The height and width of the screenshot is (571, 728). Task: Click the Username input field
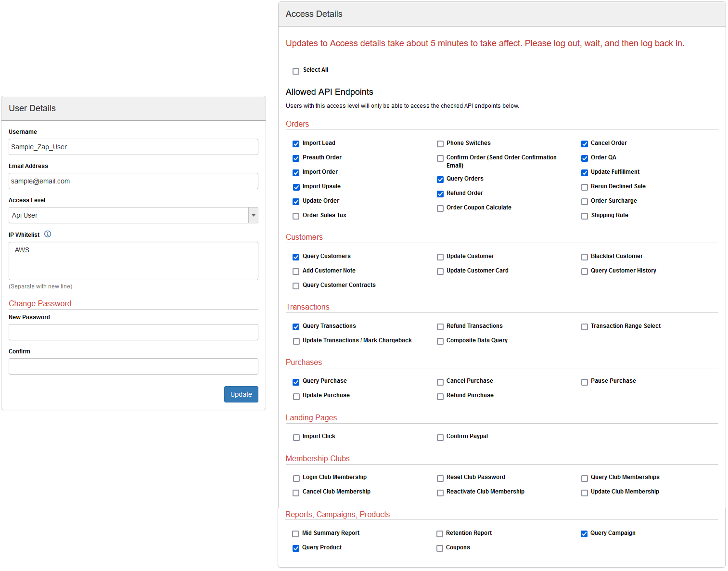tap(133, 147)
